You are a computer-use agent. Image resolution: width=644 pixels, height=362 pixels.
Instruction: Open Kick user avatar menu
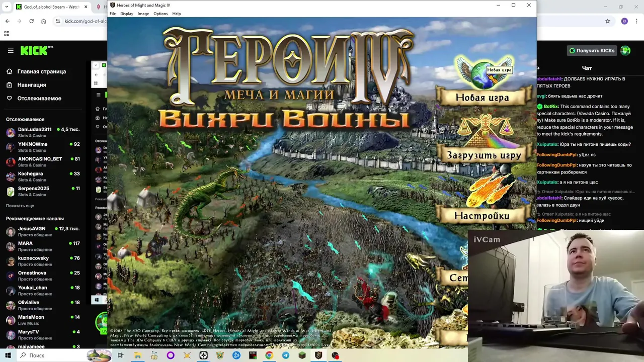(625, 50)
